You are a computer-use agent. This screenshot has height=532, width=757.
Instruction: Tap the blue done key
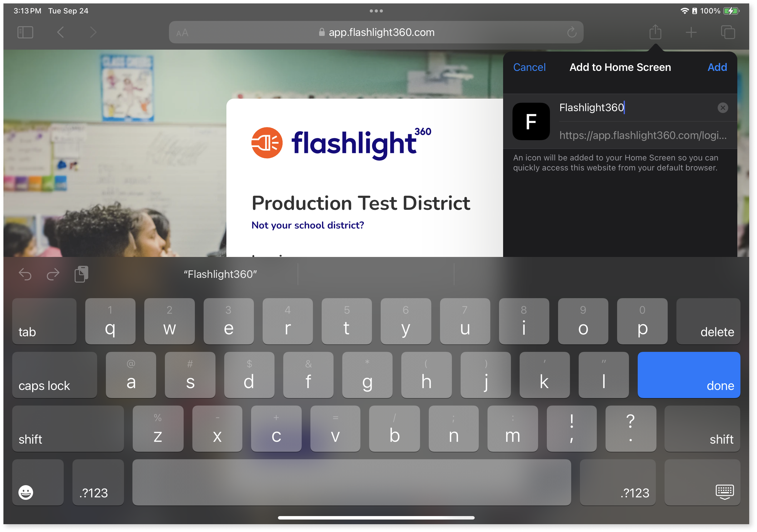[x=689, y=375]
